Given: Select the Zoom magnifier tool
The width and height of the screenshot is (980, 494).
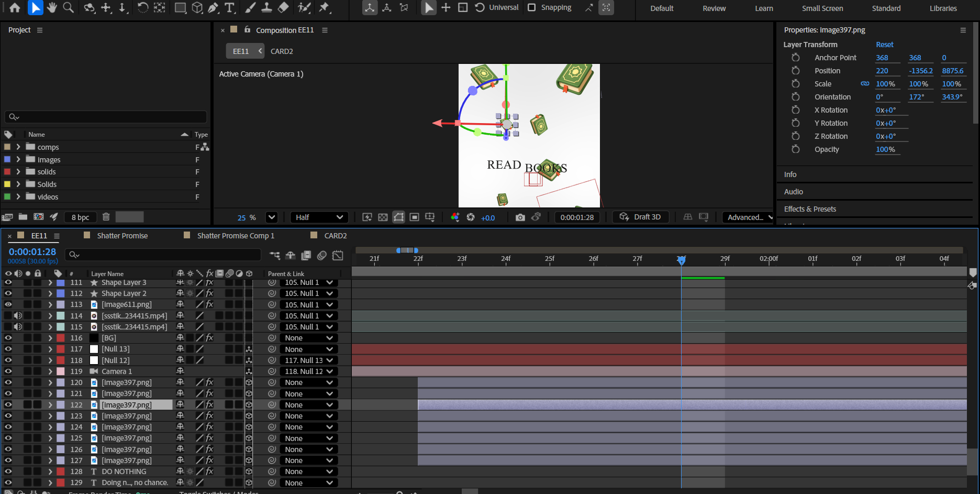Looking at the screenshot, I should (x=69, y=8).
